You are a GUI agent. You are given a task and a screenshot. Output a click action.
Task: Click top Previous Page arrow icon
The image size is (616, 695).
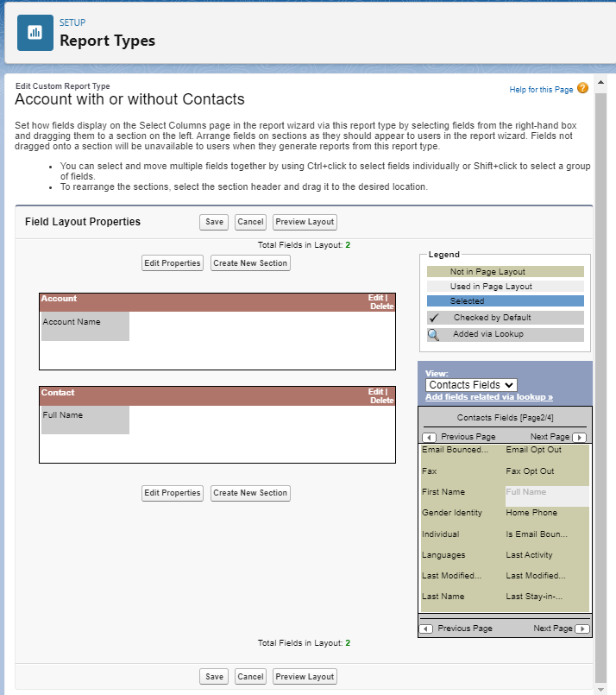[x=429, y=437]
